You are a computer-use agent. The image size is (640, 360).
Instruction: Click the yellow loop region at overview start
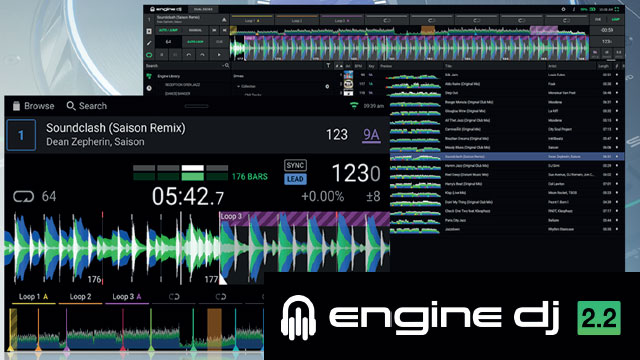pos(13,329)
